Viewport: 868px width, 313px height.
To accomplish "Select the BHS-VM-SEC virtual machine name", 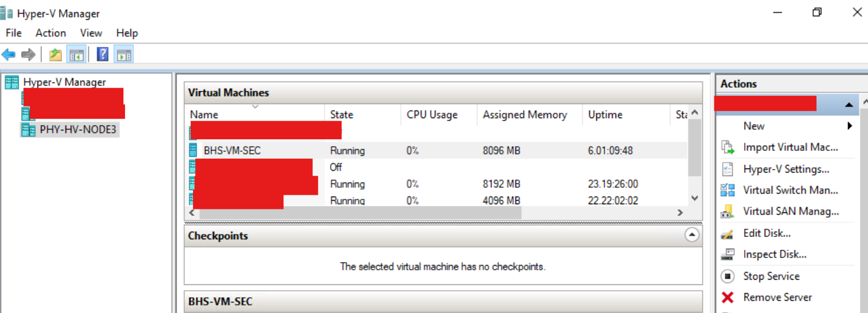I will click(232, 150).
